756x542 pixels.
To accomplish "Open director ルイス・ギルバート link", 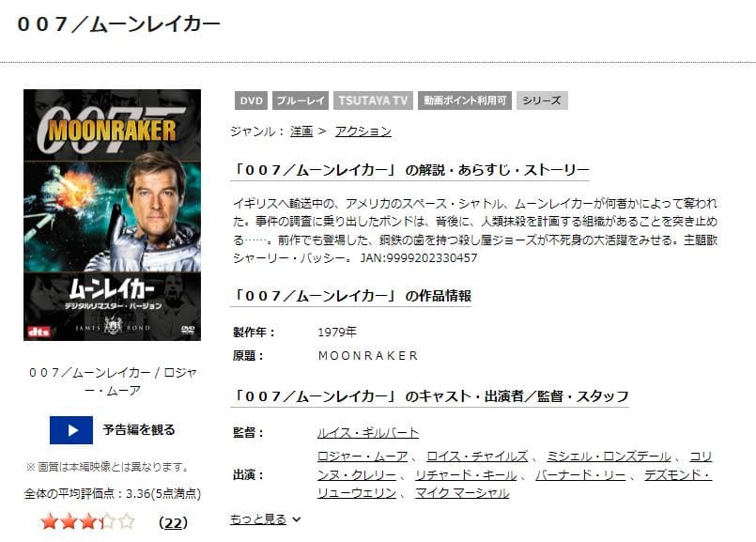I will (x=368, y=432).
